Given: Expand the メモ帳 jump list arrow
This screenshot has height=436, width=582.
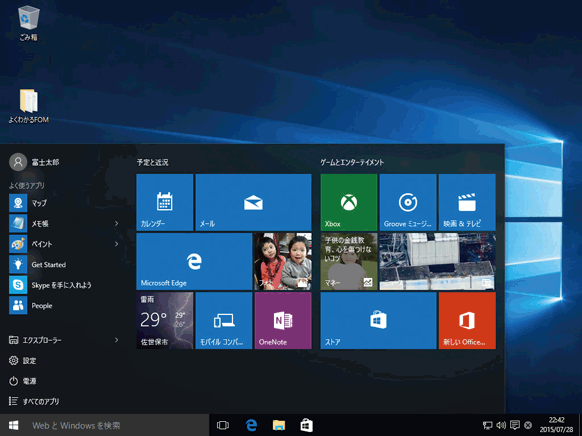Looking at the screenshot, I should 117,223.
